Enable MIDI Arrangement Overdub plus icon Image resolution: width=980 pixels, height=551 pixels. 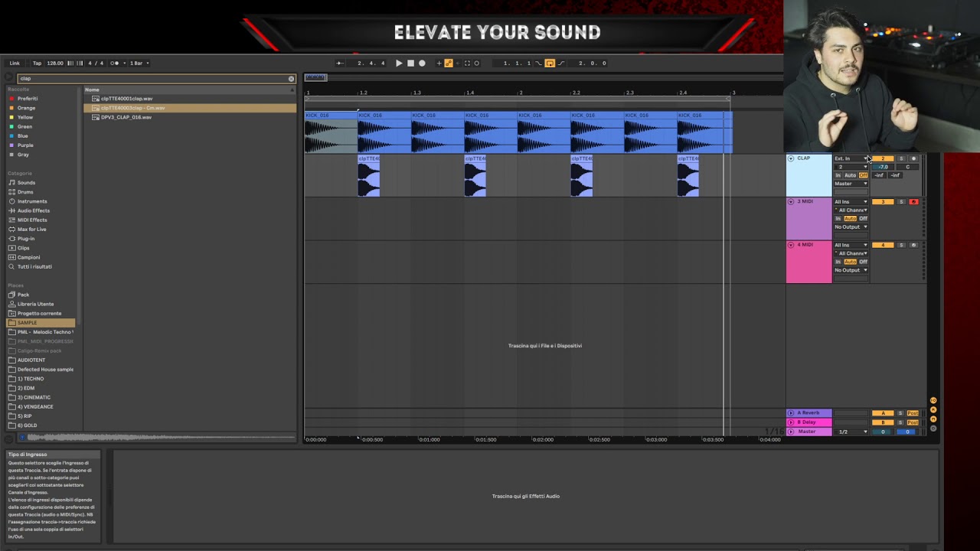click(x=439, y=64)
